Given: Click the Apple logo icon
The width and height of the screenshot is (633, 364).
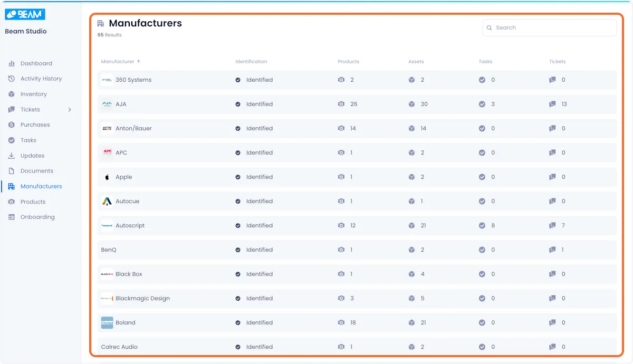Looking at the screenshot, I should point(107,177).
